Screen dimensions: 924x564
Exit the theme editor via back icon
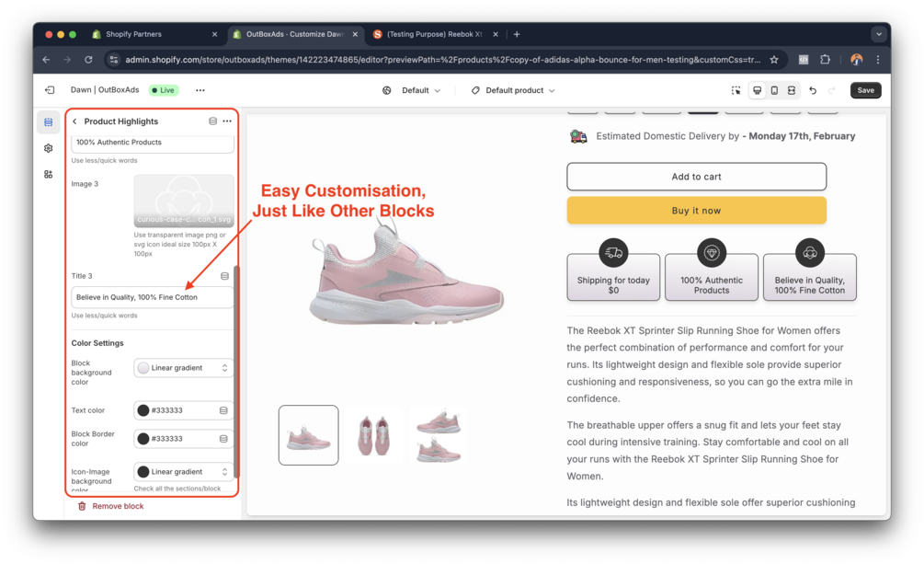50,90
